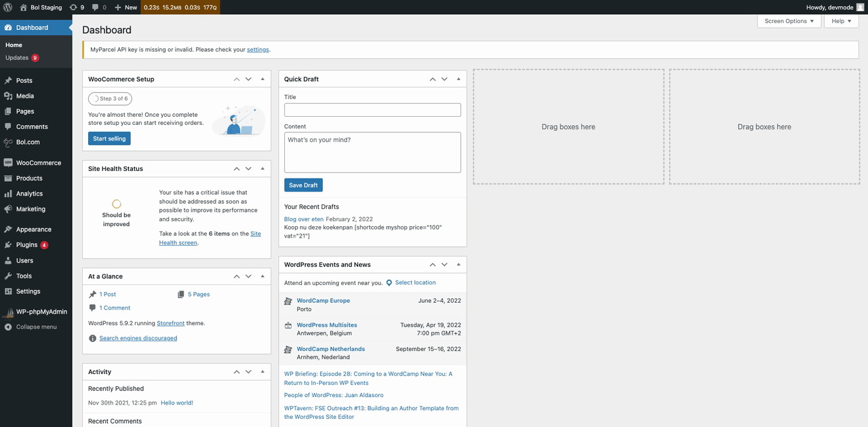Open the WordPress logo menu
The image size is (868, 427).
(8, 7)
